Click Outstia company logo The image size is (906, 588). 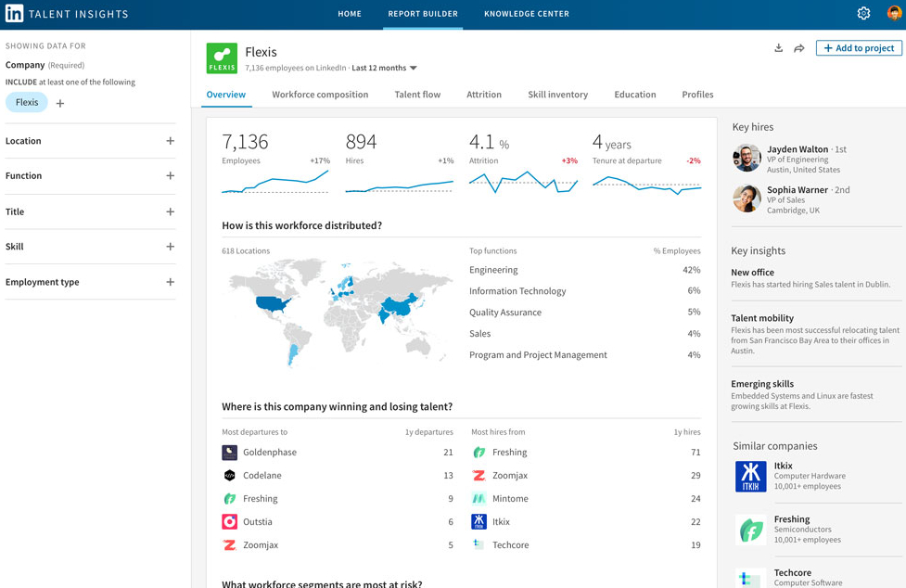pos(229,521)
